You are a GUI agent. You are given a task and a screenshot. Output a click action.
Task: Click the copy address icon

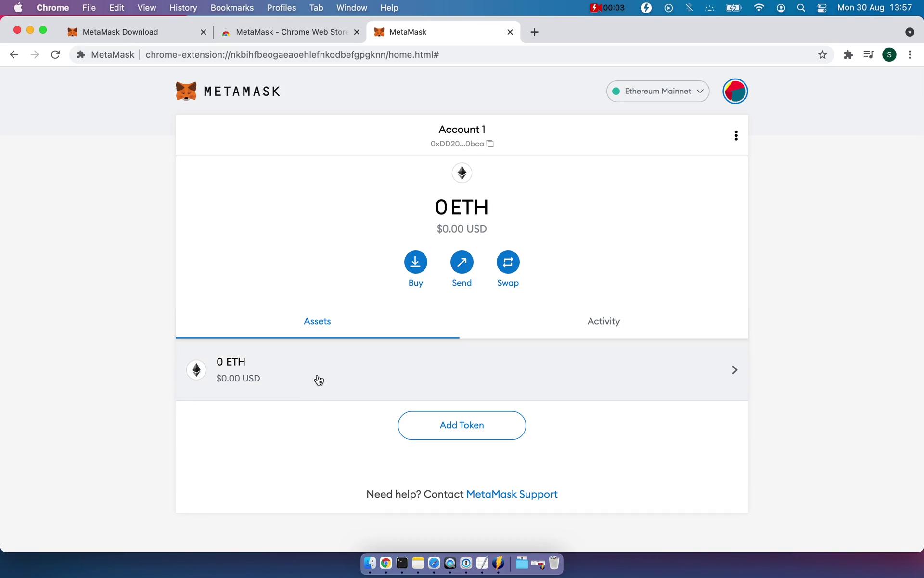pyautogui.click(x=490, y=144)
